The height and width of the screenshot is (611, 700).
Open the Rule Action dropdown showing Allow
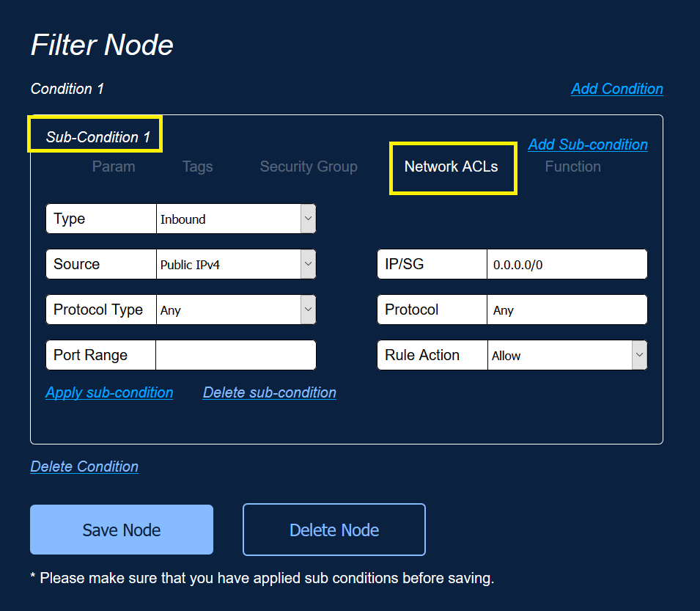[x=567, y=355]
